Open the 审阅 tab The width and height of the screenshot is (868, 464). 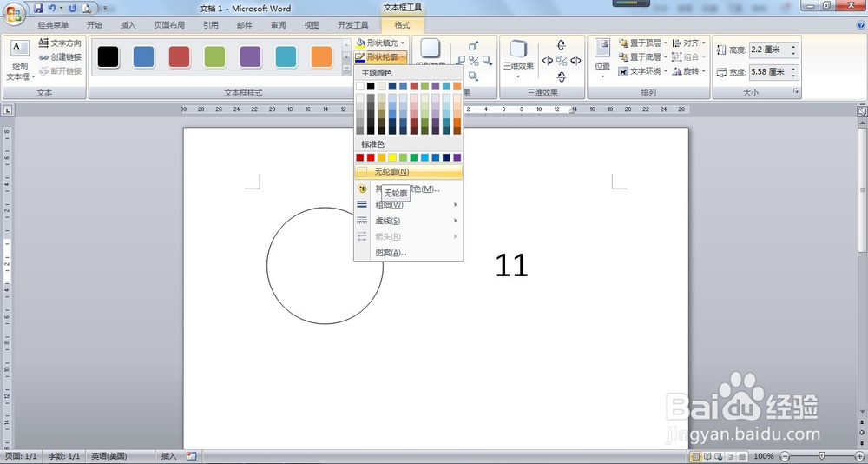click(x=279, y=25)
